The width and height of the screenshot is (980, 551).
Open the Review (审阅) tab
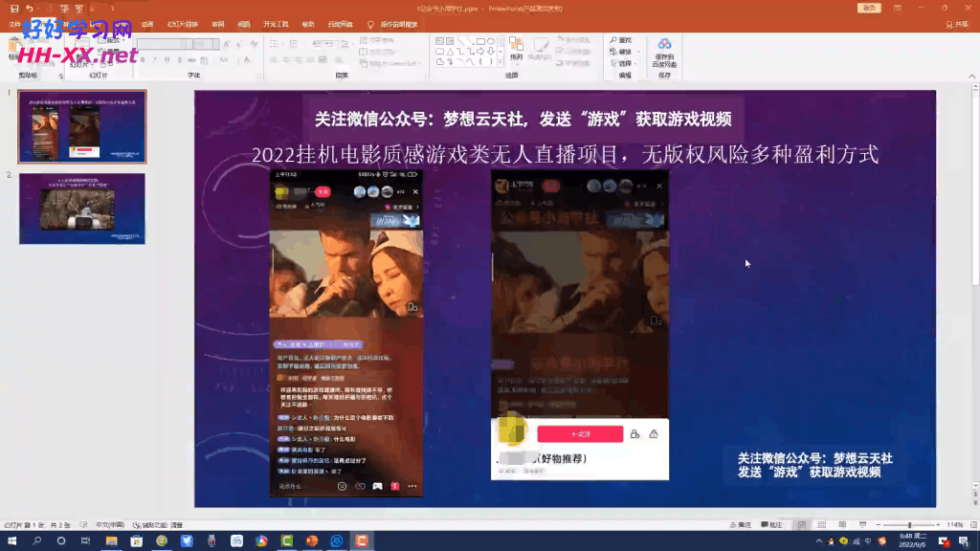pos(218,24)
